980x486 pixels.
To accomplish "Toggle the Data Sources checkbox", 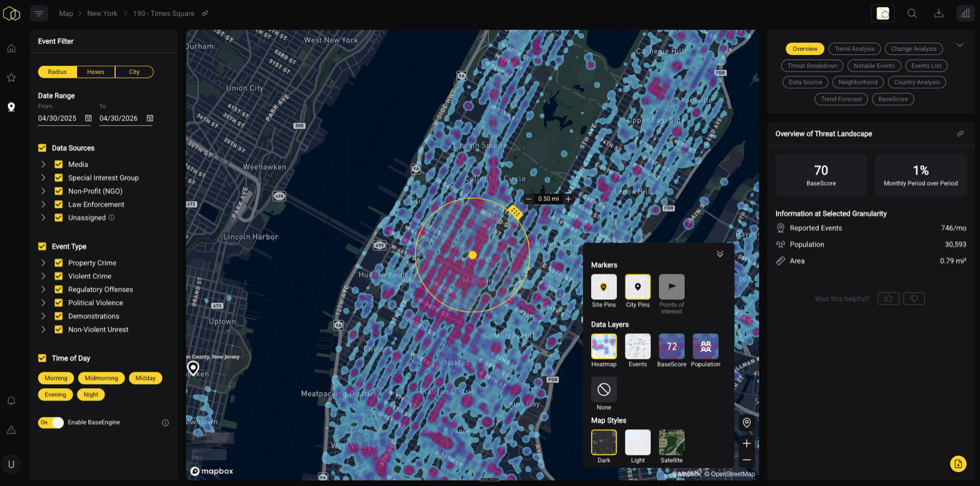I will click(x=42, y=148).
